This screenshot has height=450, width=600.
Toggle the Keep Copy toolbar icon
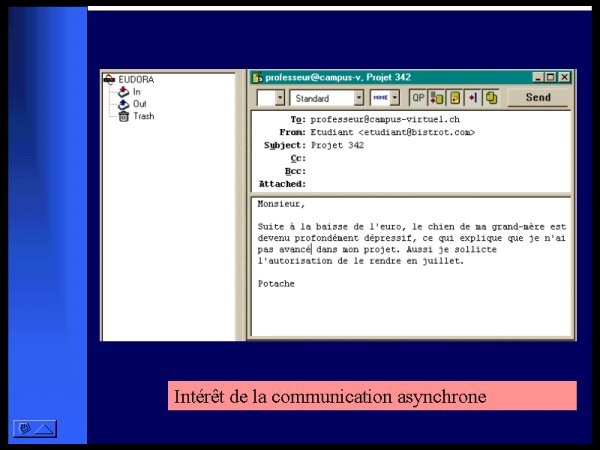click(x=491, y=98)
